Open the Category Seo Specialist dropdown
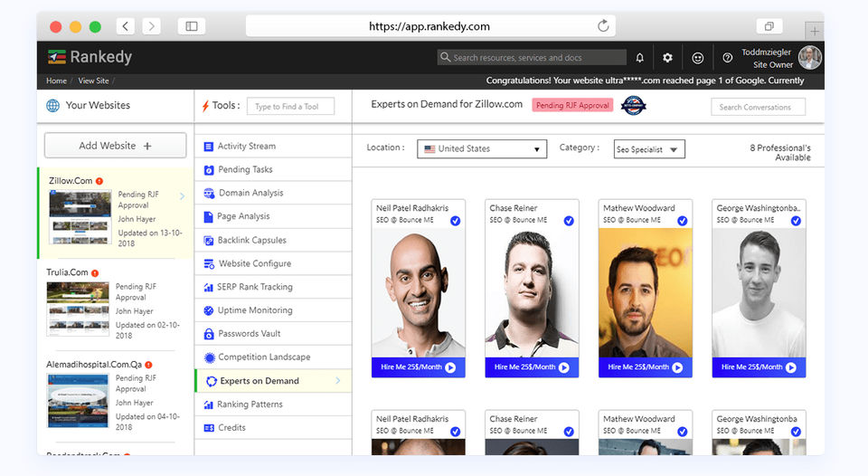Viewport: 868px width, 476px height. tap(649, 149)
